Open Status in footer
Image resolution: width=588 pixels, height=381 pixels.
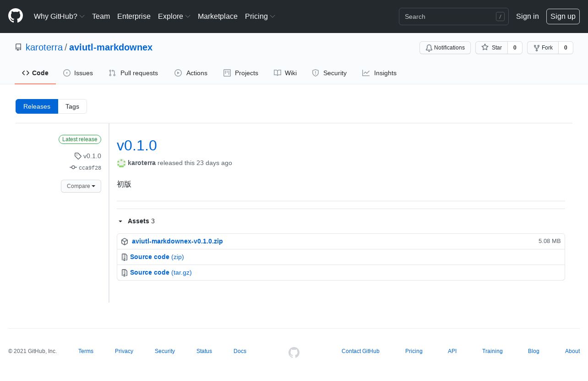tap(204, 351)
